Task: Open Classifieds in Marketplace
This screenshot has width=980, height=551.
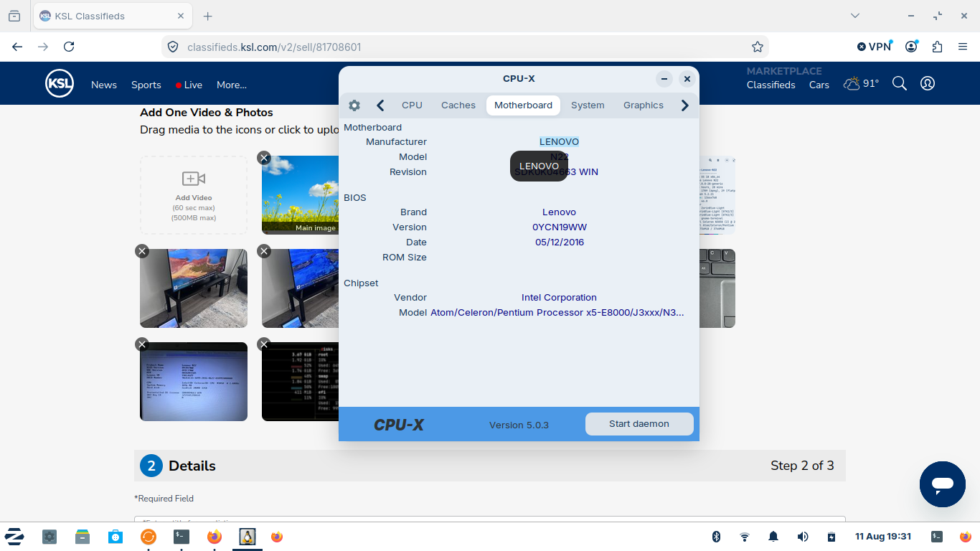Action: pyautogui.click(x=771, y=85)
